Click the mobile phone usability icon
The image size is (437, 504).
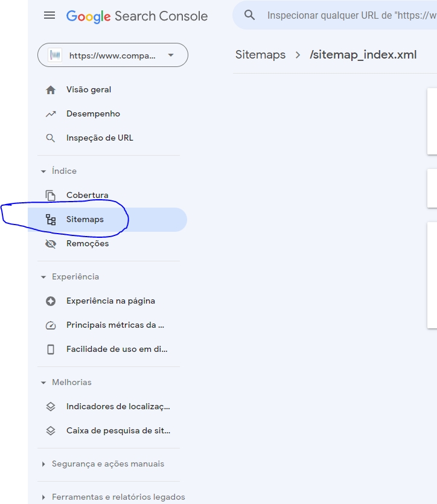tap(51, 349)
